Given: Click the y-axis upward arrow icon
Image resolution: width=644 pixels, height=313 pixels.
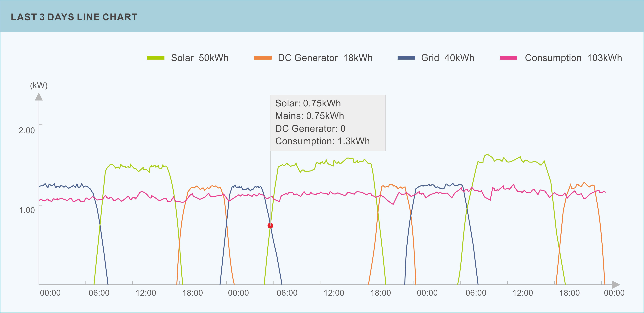Looking at the screenshot, I should 39,97.
